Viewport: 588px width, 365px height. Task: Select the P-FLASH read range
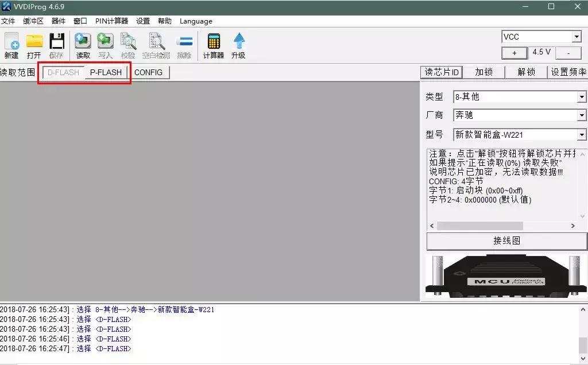point(106,72)
